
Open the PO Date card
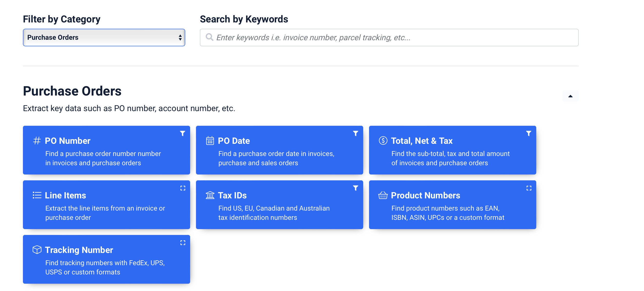coord(279,150)
